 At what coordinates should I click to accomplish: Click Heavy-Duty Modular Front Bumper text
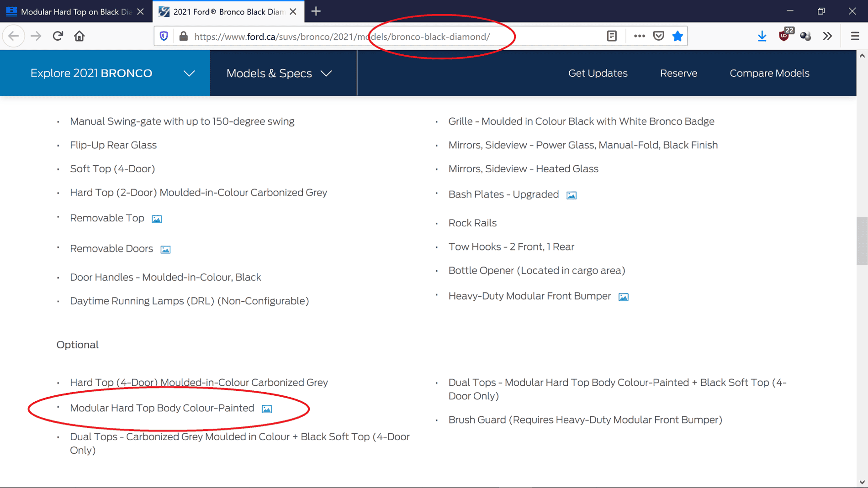tap(529, 296)
